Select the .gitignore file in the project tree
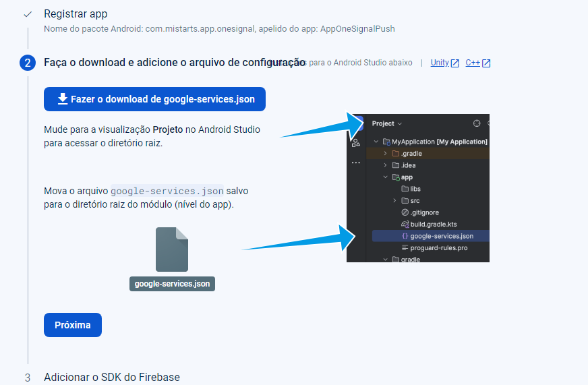 (x=420, y=212)
